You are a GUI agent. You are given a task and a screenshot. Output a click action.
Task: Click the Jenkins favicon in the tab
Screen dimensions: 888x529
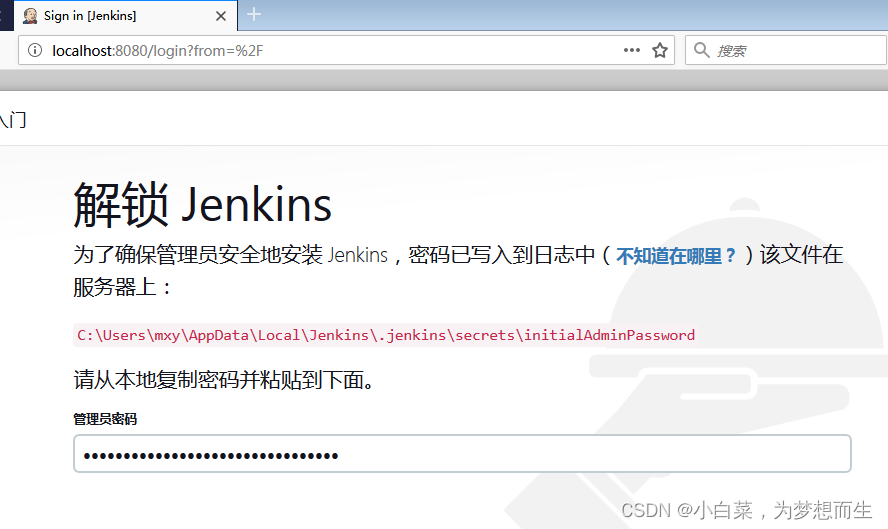click(30, 16)
